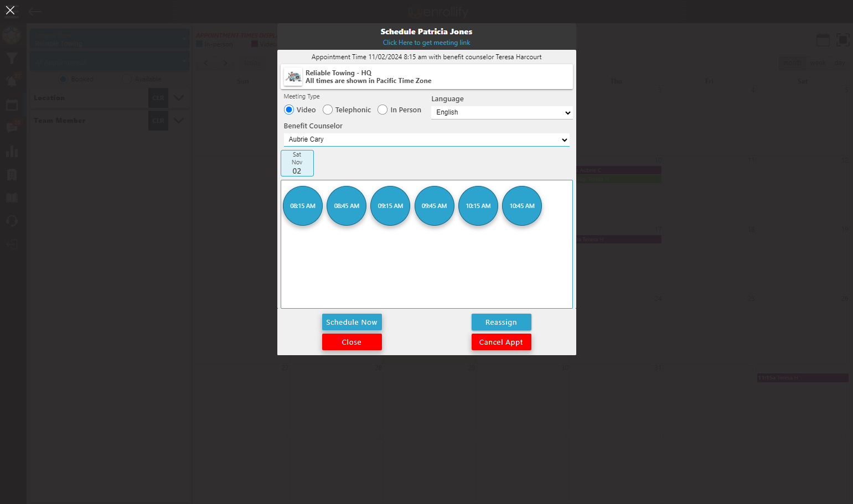Open the headset support icon

tap(12, 221)
